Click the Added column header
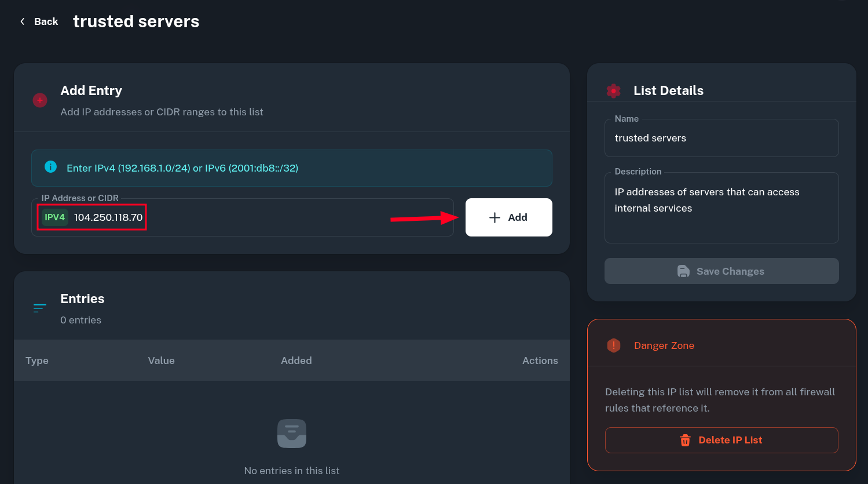 tap(296, 361)
